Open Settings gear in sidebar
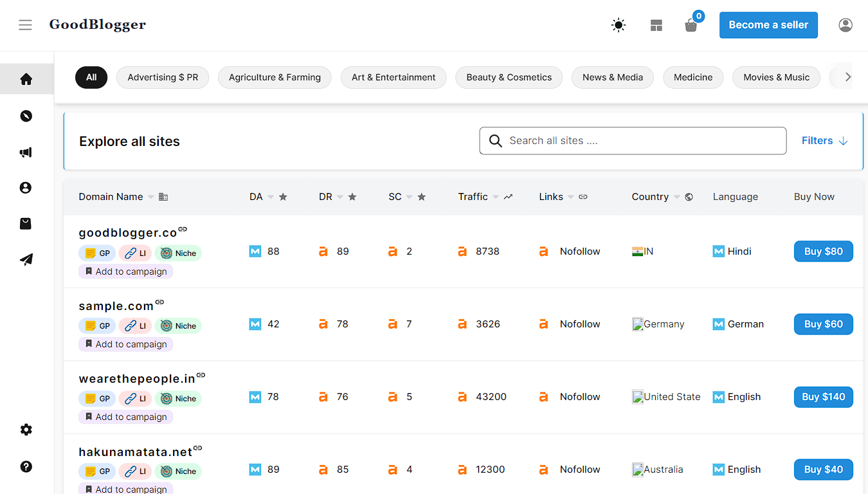Viewport: 868px width, 494px height. 26,430
